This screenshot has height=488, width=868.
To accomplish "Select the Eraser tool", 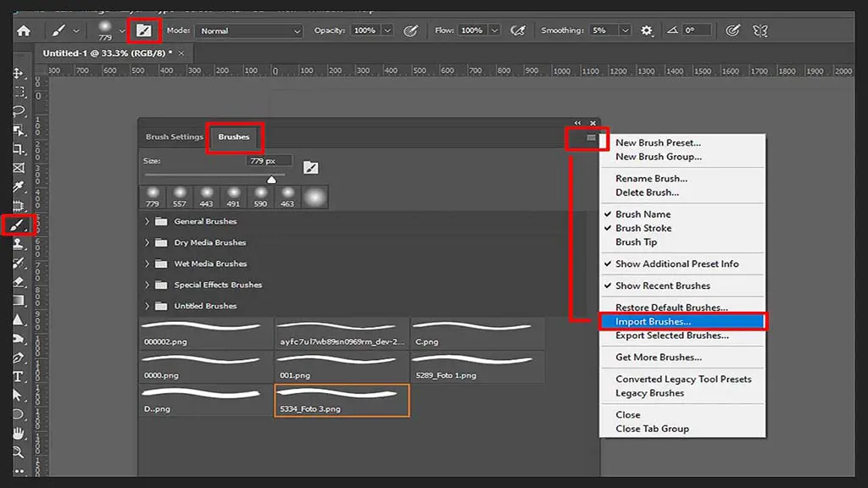I will point(19,281).
